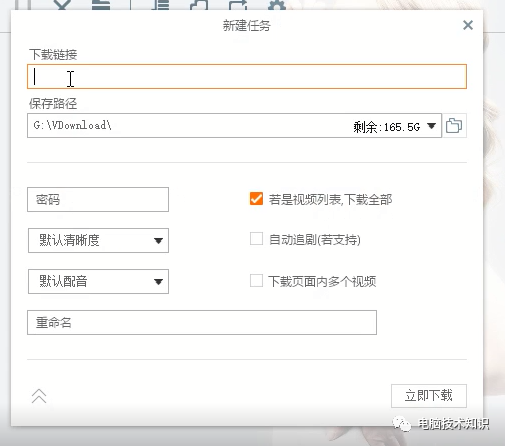Collapse advanced options with double-chevron icon
The height and width of the screenshot is (446, 505).
39,396
